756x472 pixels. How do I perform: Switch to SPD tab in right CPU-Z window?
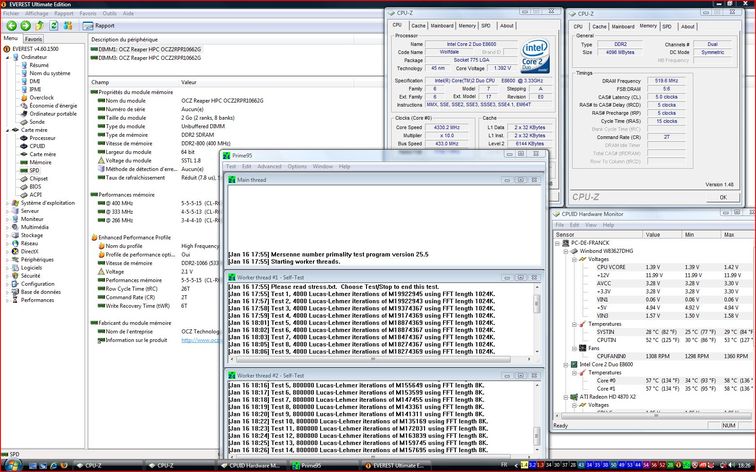click(667, 27)
